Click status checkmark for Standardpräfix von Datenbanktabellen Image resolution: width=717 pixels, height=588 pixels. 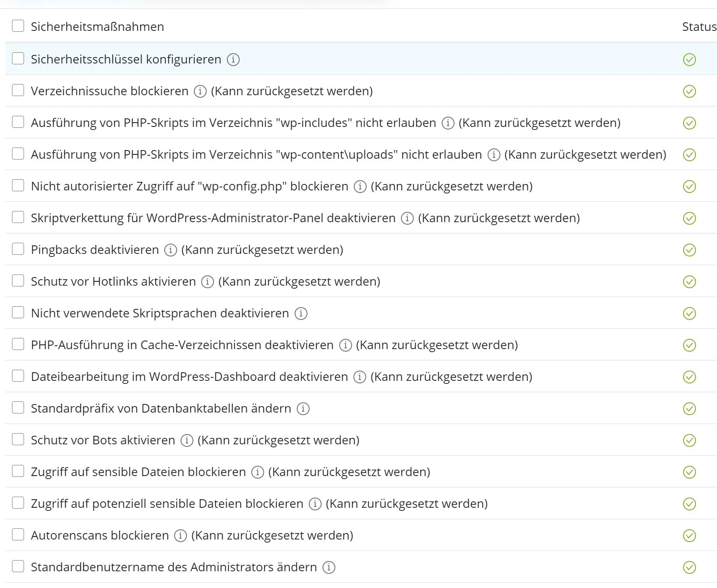[x=690, y=408]
